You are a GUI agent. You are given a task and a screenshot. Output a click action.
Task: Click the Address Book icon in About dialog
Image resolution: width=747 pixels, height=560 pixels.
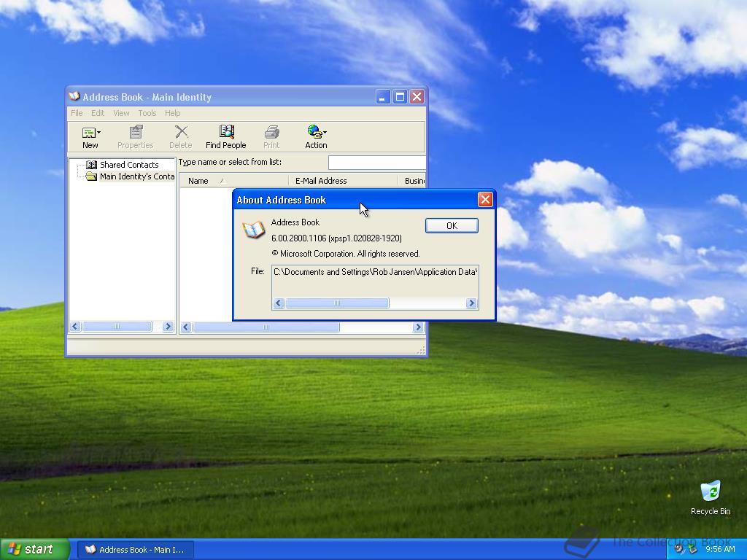[x=253, y=230]
